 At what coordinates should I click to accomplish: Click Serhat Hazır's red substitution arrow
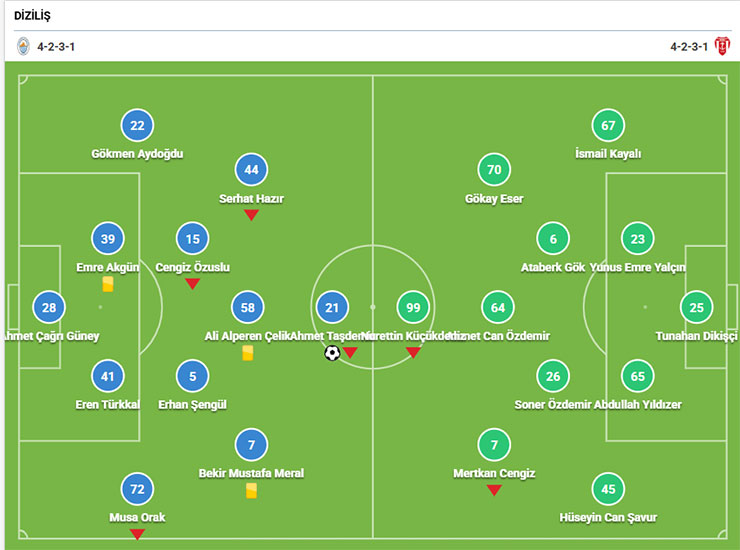[251, 215]
